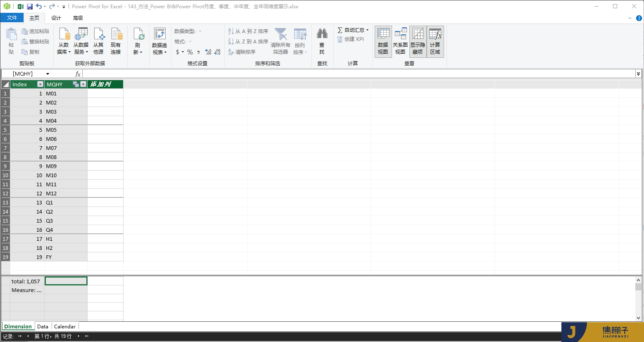
Task: Toggle Show Hidden (显示隐藏项)
Action: (x=418, y=41)
